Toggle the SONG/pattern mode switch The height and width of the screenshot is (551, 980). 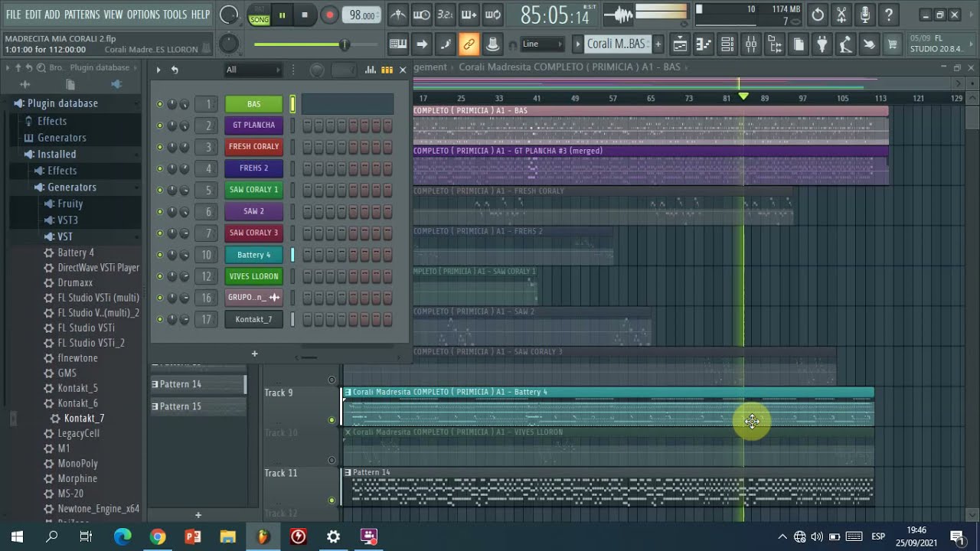[260, 15]
